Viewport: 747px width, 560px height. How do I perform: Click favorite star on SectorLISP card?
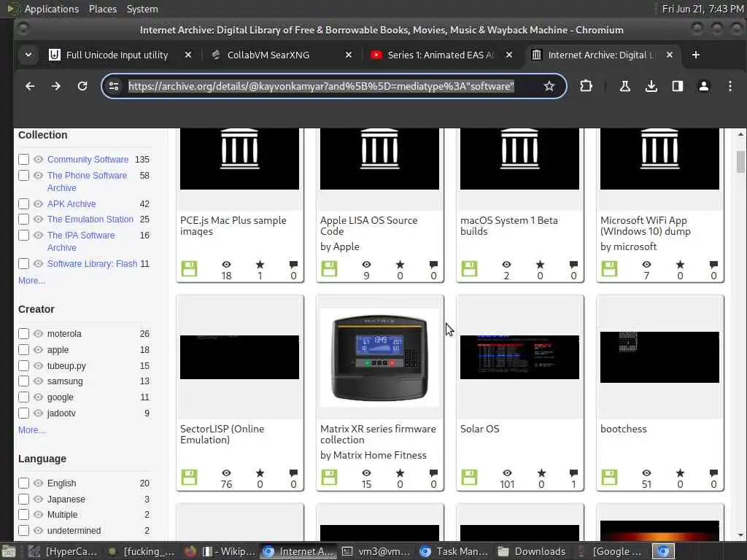260,472
